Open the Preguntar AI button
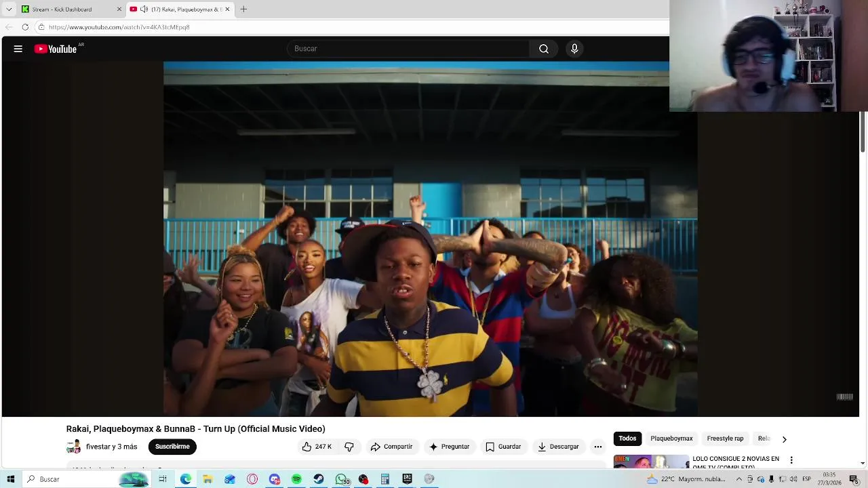The image size is (868, 488). [x=449, y=447]
